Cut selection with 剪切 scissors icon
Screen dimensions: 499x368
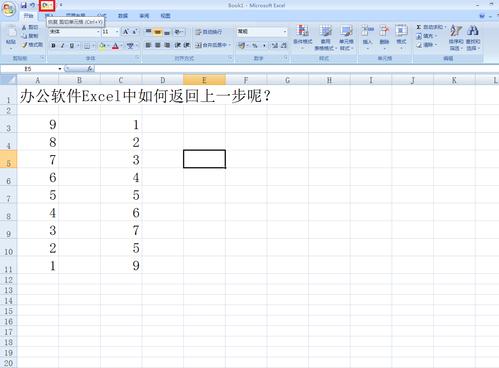[x=30, y=27]
